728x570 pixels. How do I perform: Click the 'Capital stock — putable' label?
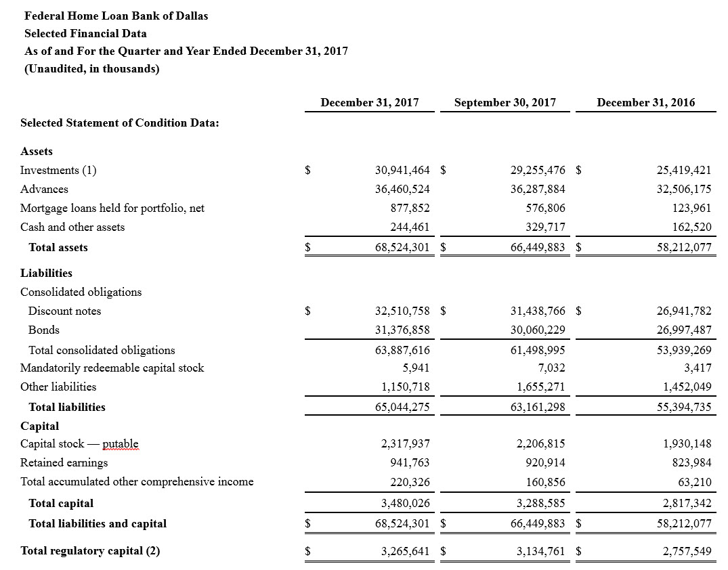coord(79,444)
